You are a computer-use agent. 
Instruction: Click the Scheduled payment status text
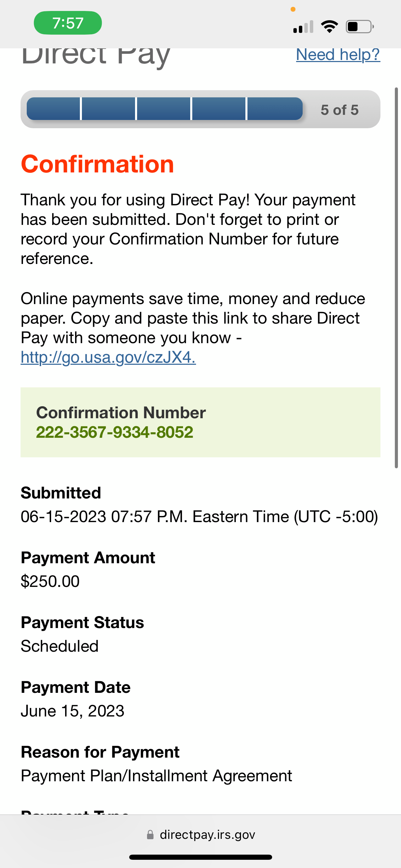click(60, 646)
